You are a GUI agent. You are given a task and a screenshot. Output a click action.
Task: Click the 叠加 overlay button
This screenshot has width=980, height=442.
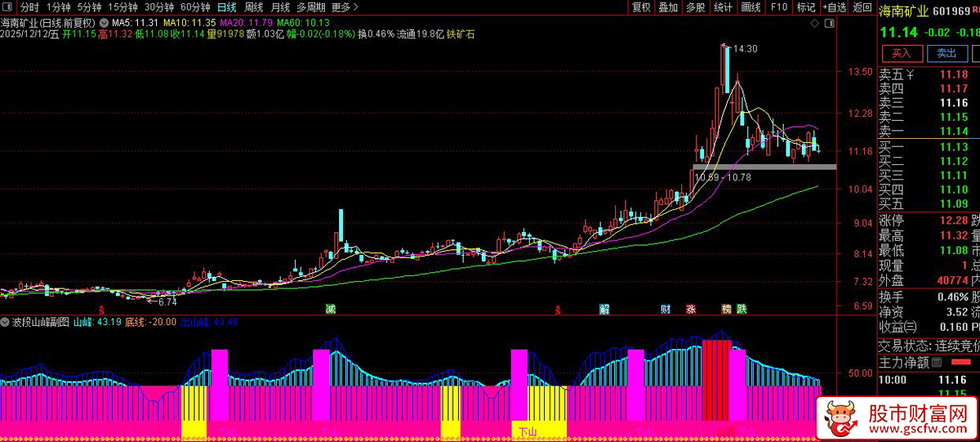(x=668, y=7)
